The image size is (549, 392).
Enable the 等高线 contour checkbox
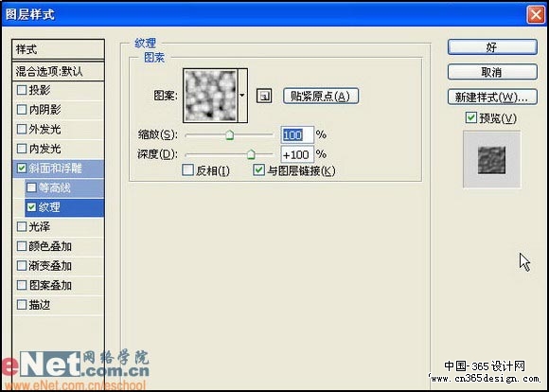point(31,187)
